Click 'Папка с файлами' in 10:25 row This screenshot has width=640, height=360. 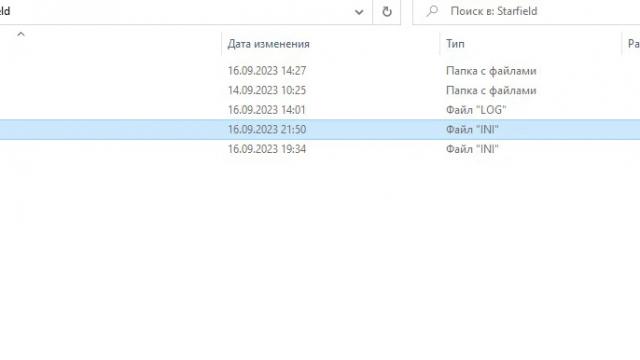(x=491, y=90)
